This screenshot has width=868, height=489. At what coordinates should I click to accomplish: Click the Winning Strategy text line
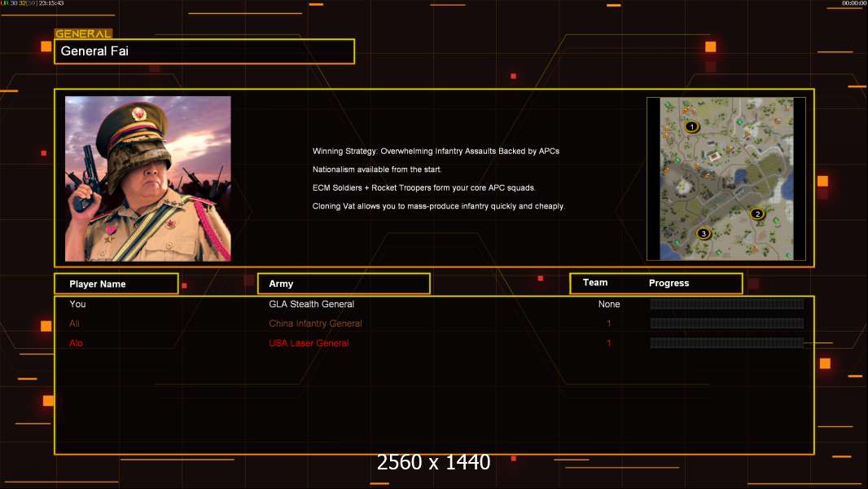(x=436, y=152)
